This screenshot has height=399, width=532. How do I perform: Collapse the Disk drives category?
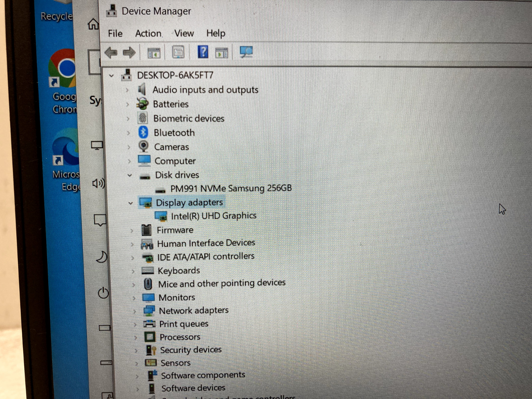coord(130,176)
